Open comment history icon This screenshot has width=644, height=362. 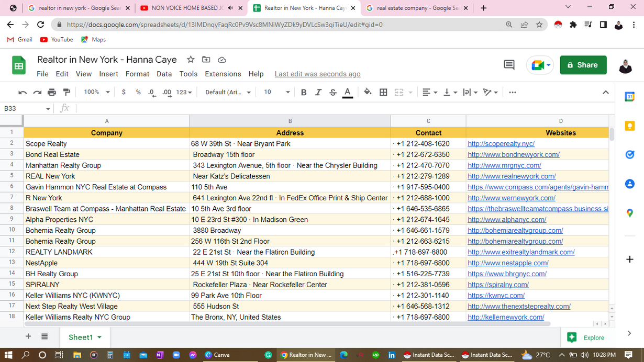(509, 65)
